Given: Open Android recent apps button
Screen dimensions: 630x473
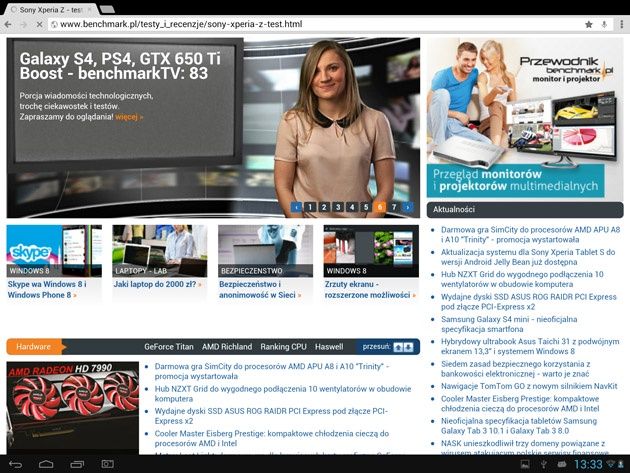Looking at the screenshot, I should (x=77, y=465).
